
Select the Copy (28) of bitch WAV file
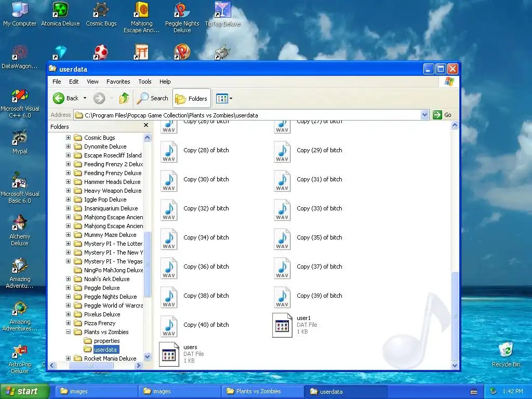point(195,152)
